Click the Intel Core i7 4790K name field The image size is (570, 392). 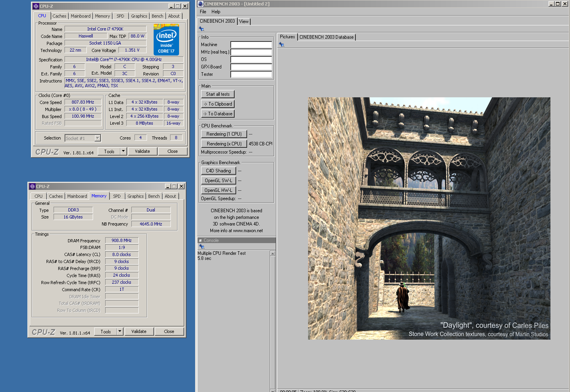105,29
